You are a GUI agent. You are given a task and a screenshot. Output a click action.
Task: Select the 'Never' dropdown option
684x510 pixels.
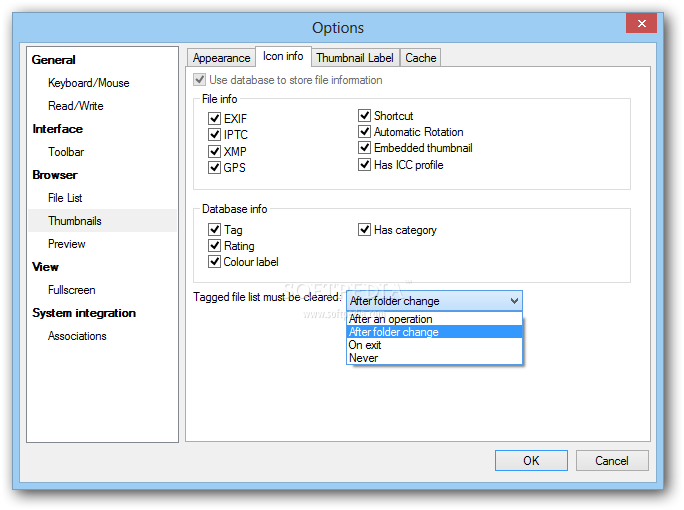pos(364,358)
